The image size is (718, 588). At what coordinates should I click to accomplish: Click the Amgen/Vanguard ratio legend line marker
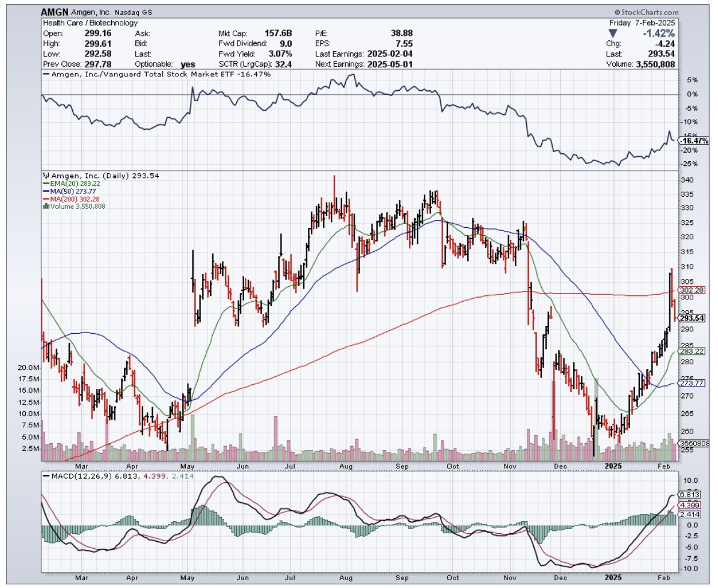coord(46,74)
